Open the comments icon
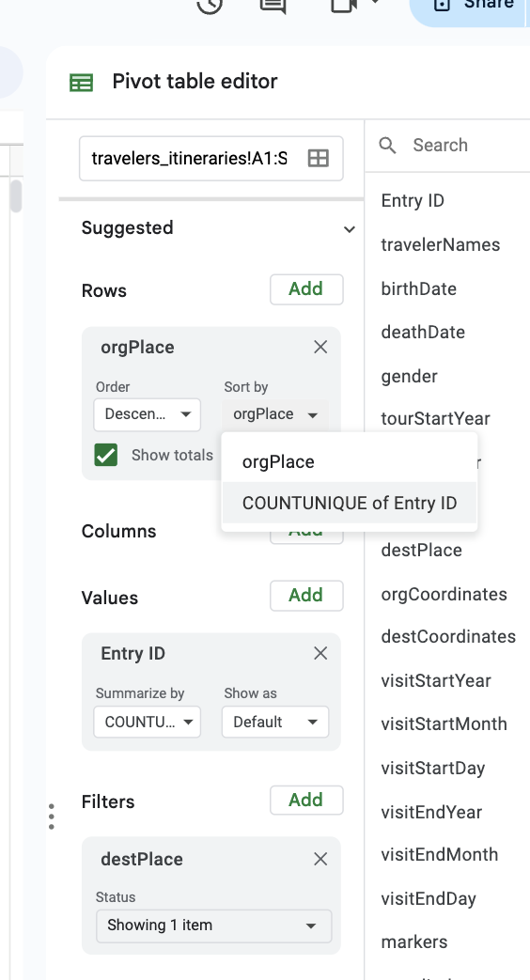The width and height of the screenshot is (530, 980). click(x=273, y=5)
